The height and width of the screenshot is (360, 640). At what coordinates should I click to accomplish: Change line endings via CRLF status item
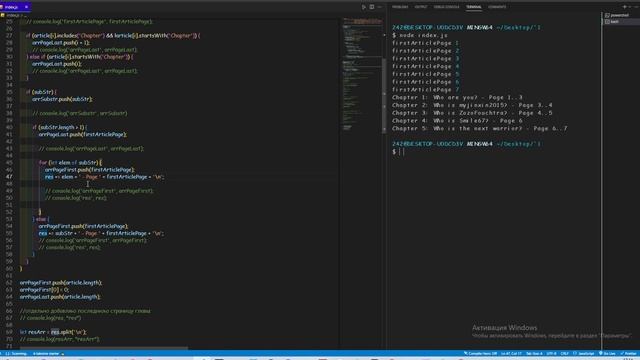pos(564,353)
